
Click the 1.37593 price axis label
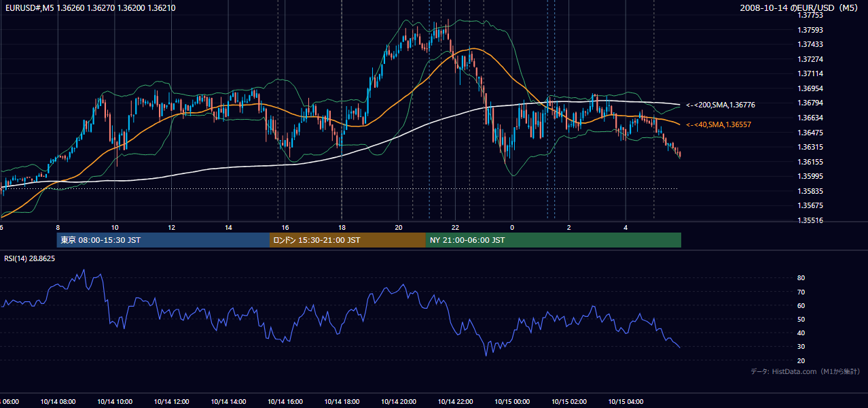(x=810, y=30)
